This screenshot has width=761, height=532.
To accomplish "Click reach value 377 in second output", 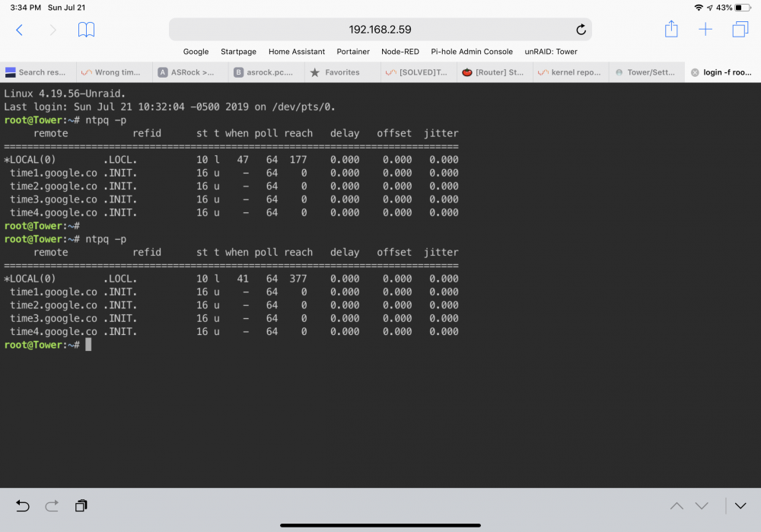I will tap(298, 279).
